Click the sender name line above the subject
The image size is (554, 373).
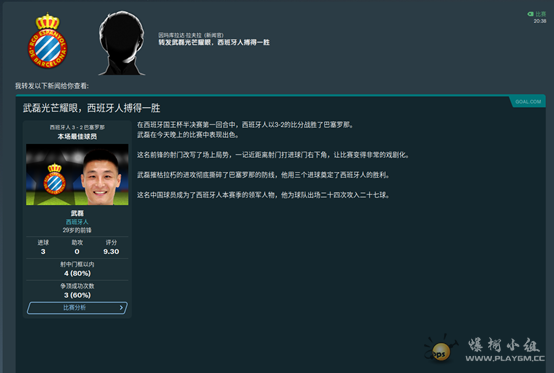coord(190,35)
